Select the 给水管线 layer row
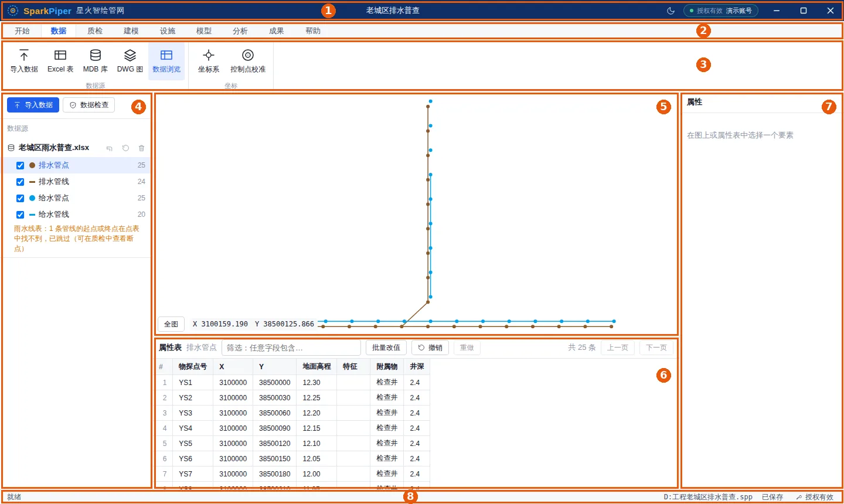This screenshot has height=504, width=844. 77,214
